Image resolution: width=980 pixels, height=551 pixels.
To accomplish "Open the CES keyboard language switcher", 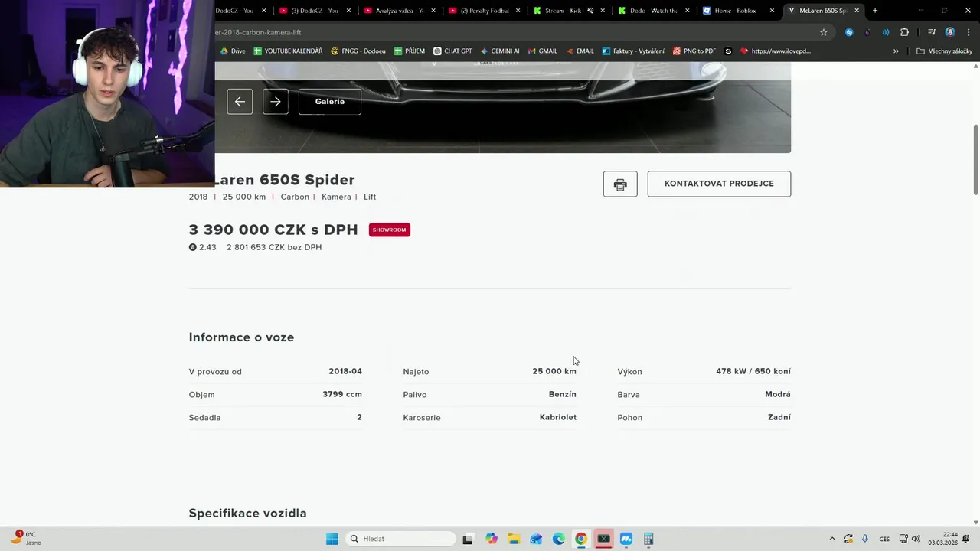I will [884, 539].
